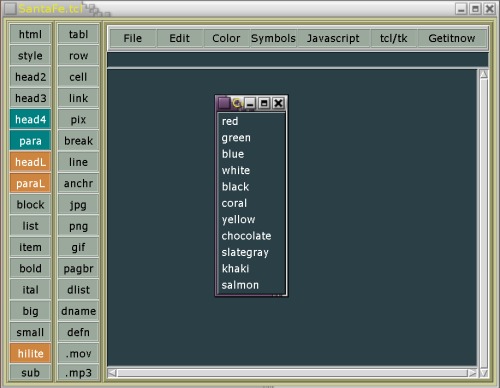Click the tabl button
Screen dimensions: 500x388
point(78,34)
